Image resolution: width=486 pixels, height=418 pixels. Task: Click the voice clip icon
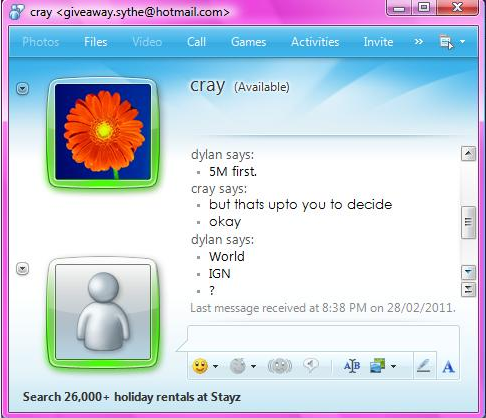[311, 365]
